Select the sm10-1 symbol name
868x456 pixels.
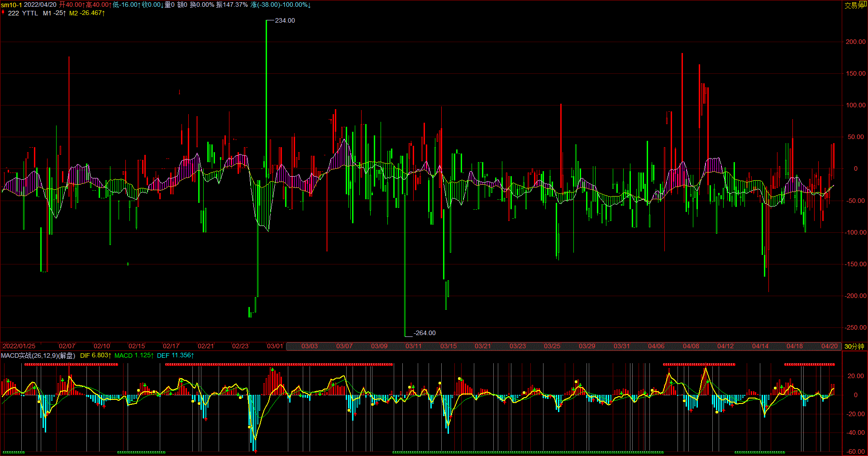11,5
